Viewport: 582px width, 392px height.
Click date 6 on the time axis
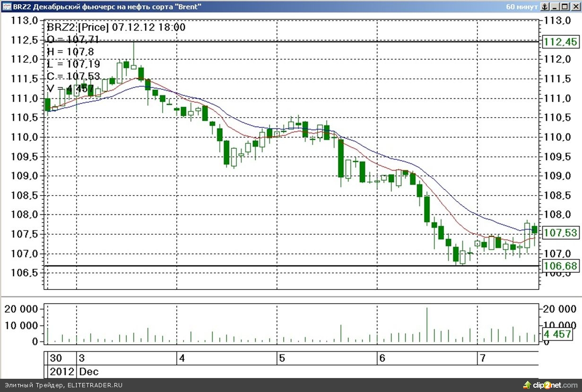point(382,358)
